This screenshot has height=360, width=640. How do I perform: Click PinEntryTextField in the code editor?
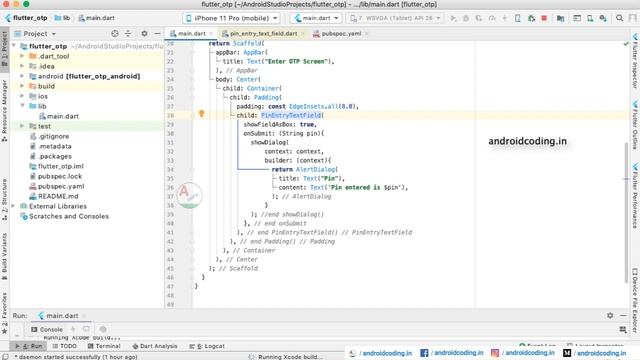[x=291, y=116]
